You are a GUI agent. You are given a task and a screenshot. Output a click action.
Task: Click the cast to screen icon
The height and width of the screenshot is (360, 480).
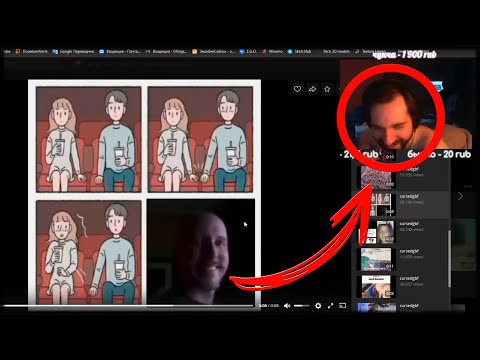(342, 306)
